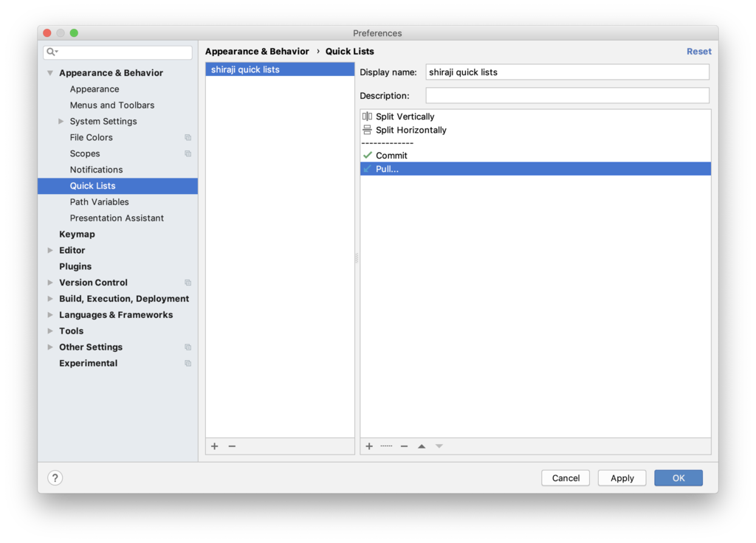Select the 'Split Horizontally' action row
Viewport: 756px width, 543px height.
point(536,130)
